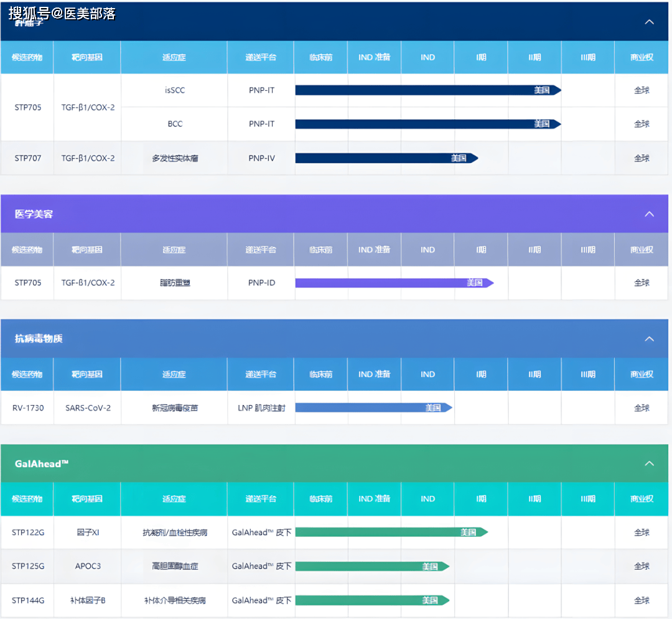The width and height of the screenshot is (672, 619).
Task: Select the STP144G candidate cell
Action: coord(28,600)
